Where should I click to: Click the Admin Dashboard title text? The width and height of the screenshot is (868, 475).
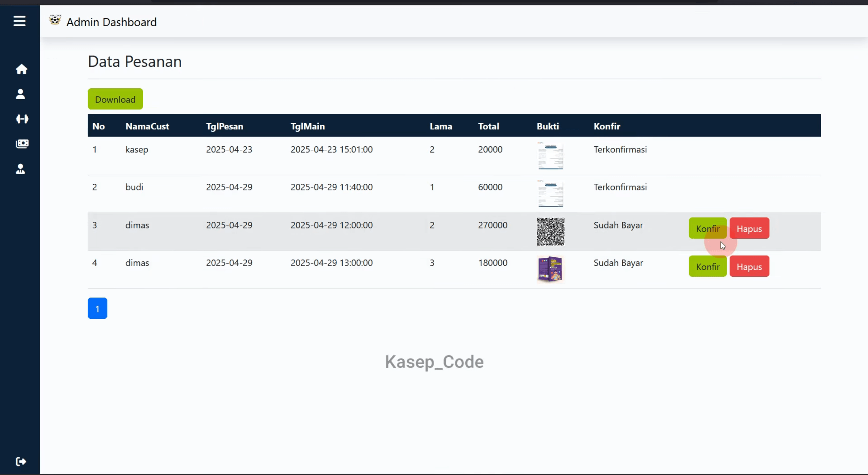pyautogui.click(x=112, y=22)
